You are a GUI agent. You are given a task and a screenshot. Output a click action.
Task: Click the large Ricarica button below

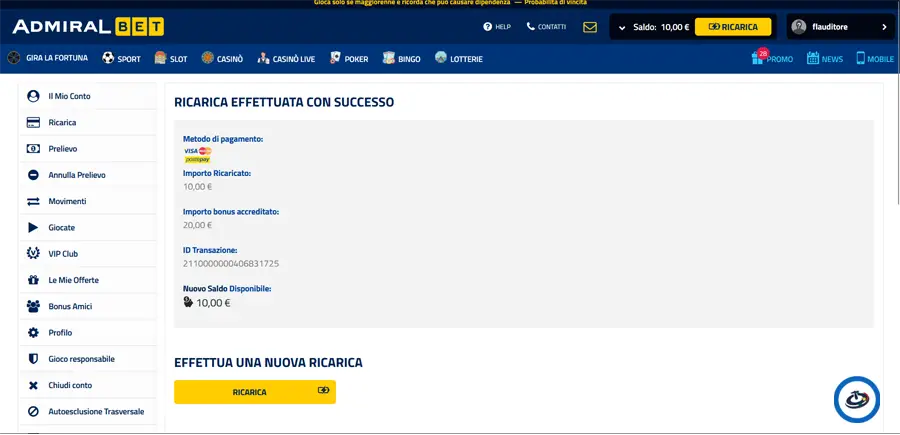pos(255,392)
